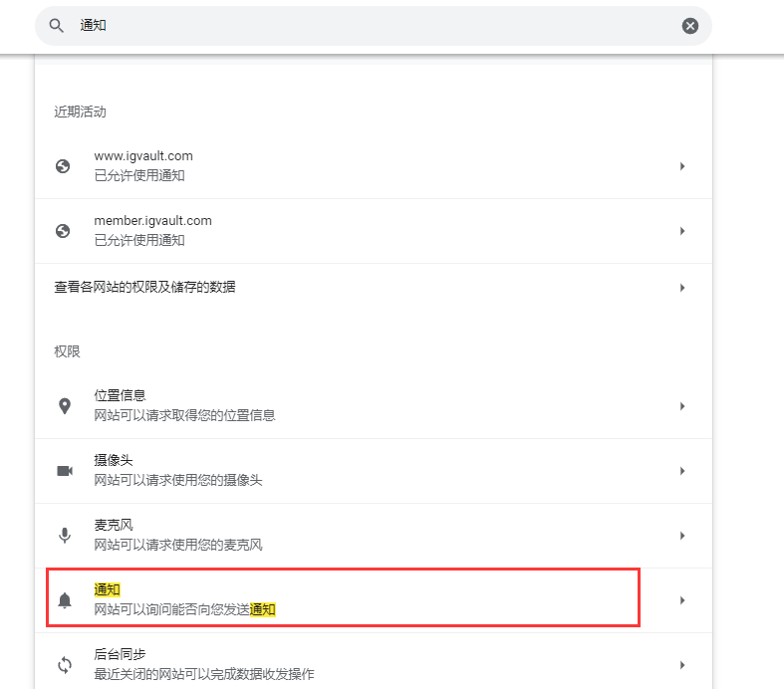Expand www.igvault.com site details arrow
The width and height of the screenshot is (784, 689).
coord(682,166)
